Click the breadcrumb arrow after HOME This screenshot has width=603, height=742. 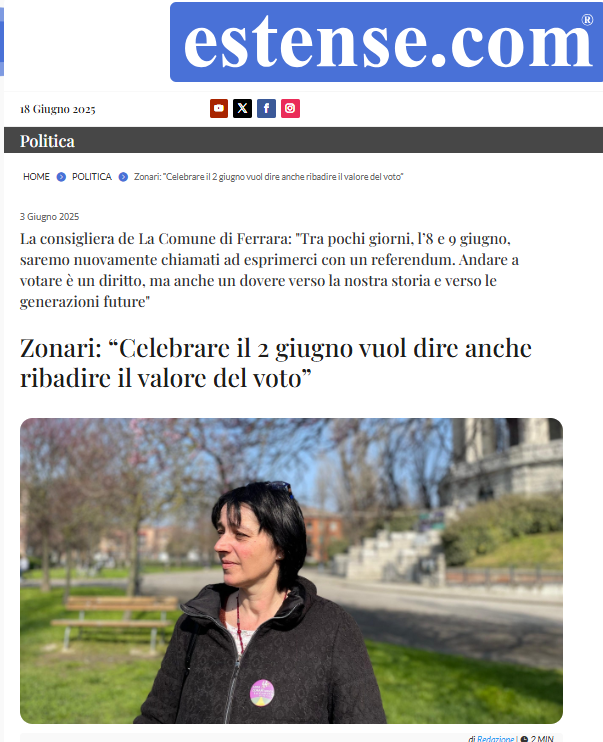pyautogui.click(x=61, y=177)
